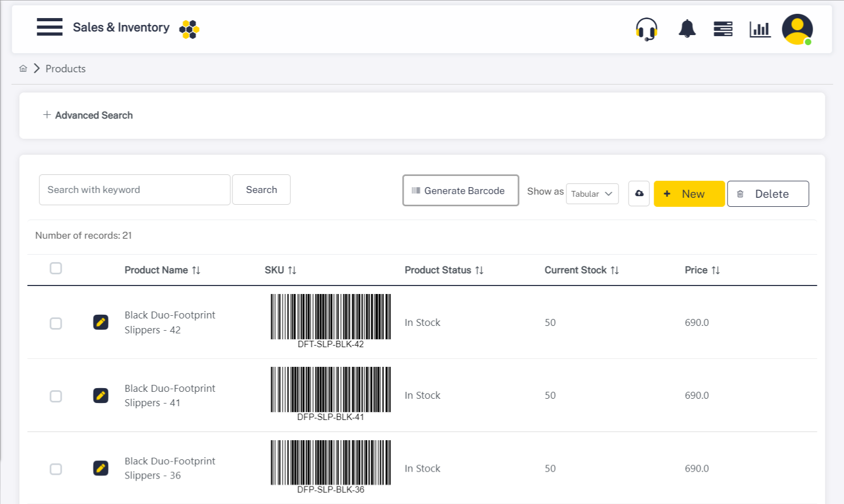The width and height of the screenshot is (844, 504).
Task: Click the Generate Barcode button
Action: click(x=460, y=190)
